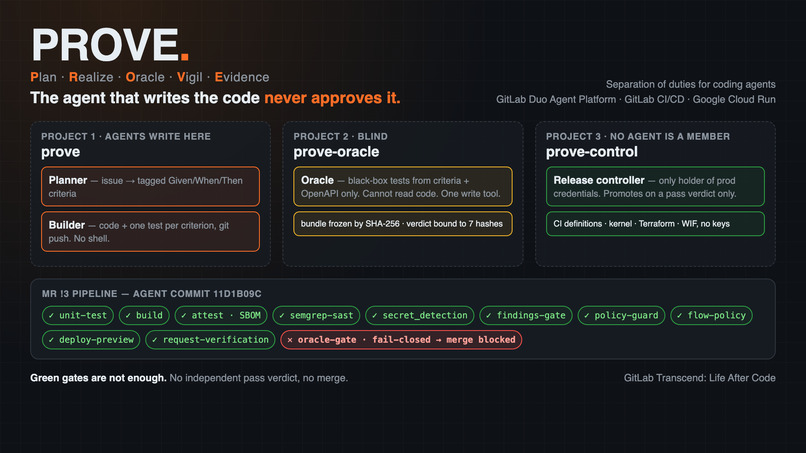Click 'Separation of duties for coding agents'
806x453 pixels.
[690, 84]
